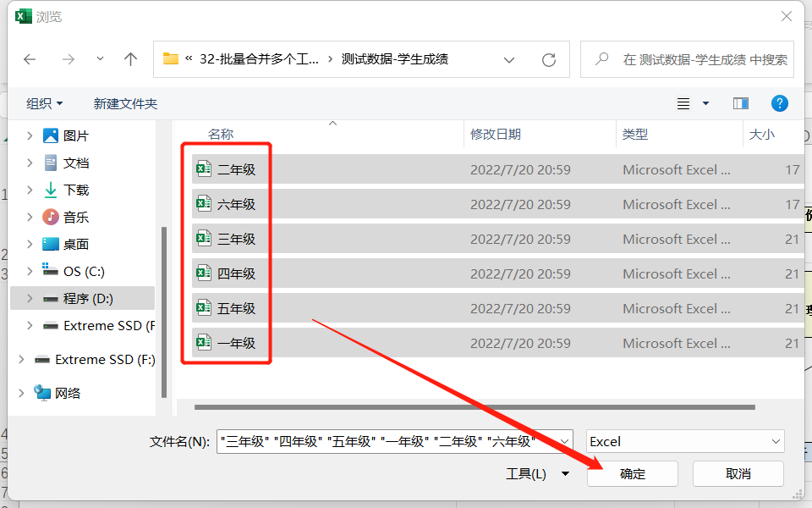Viewport: 812px width, 508px height.
Task: Expand the 下载 tree node
Action: pyautogui.click(x=30, y=190)
